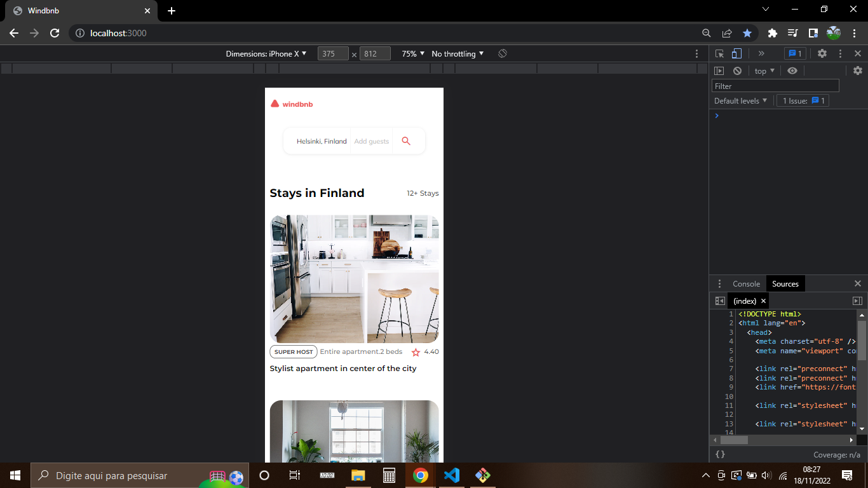Screen dimensions: 868x488
Task: Click the windbnb logo link
Action: pyautogui.click(x=292, y=104)
